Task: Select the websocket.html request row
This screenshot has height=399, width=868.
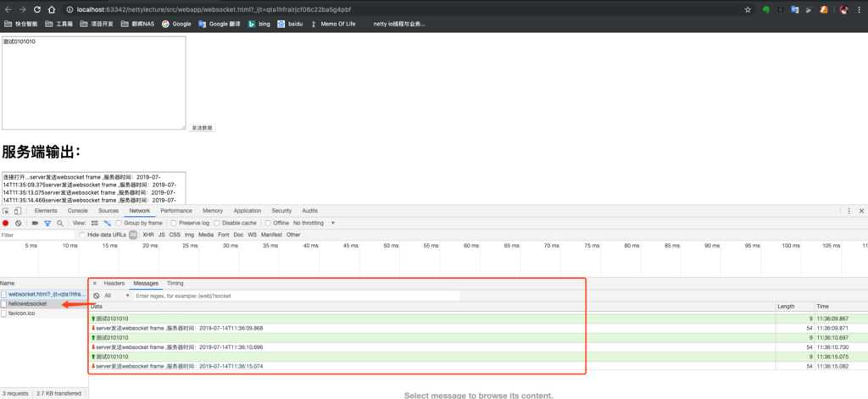Action: tap(44, 295)
